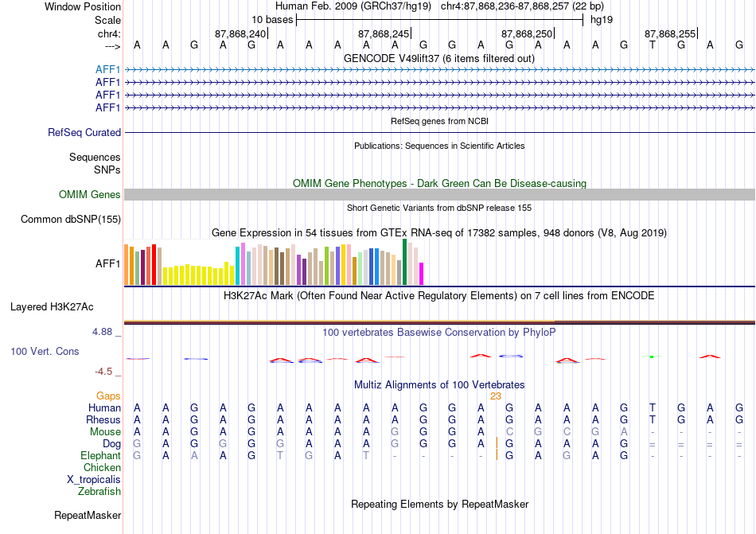This screenshot has width=756, height=534.
Task: Click the Multiz Alignments of 100 Vertebrates title
Action: tap(439, 384)
